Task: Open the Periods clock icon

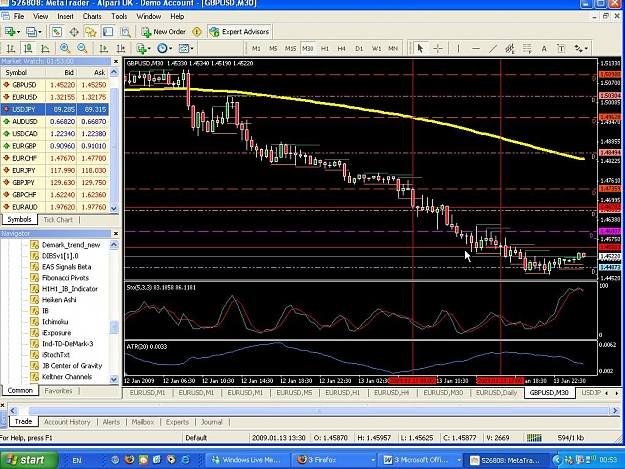Action: pos(162,48)
